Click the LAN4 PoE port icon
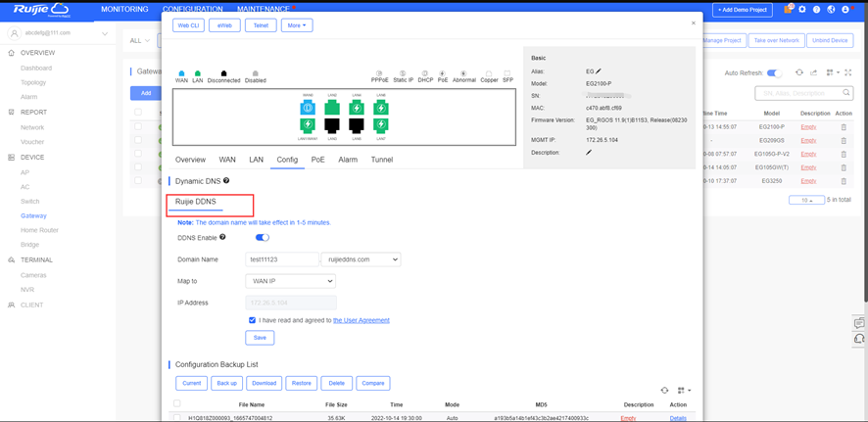868x422 pixels. pyautogui.click(x=357, y=108)
